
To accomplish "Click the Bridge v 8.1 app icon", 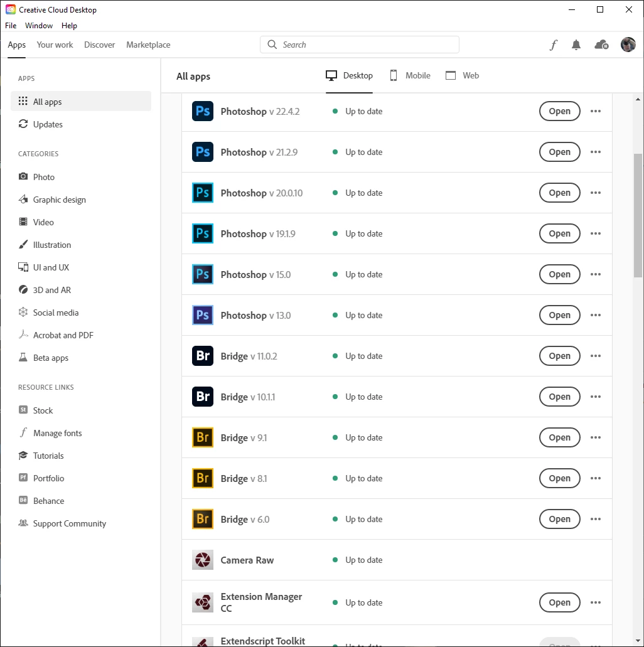I will [203, 478].
